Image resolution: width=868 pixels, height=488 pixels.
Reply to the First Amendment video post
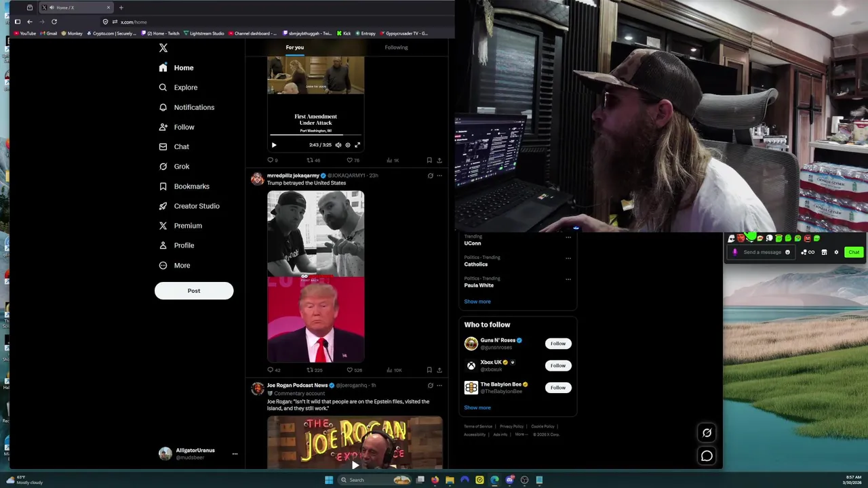tap(272, 161)
